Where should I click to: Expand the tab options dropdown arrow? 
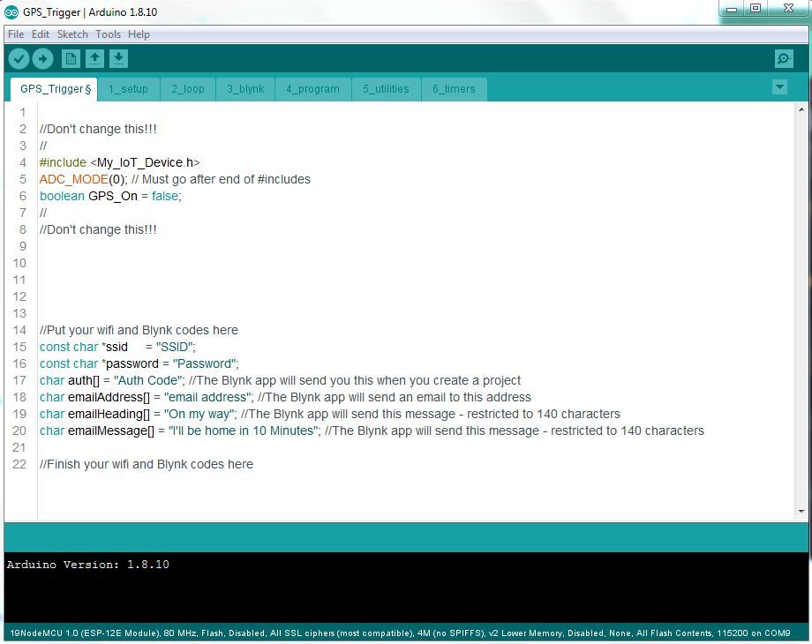(779, 87)
